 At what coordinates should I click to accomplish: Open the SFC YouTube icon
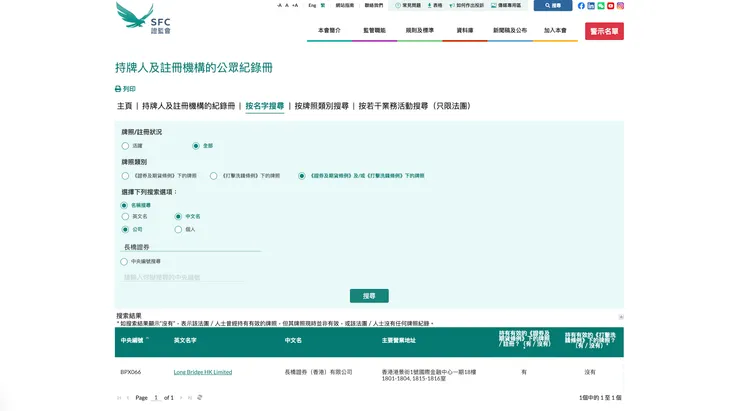pos(611,6)
